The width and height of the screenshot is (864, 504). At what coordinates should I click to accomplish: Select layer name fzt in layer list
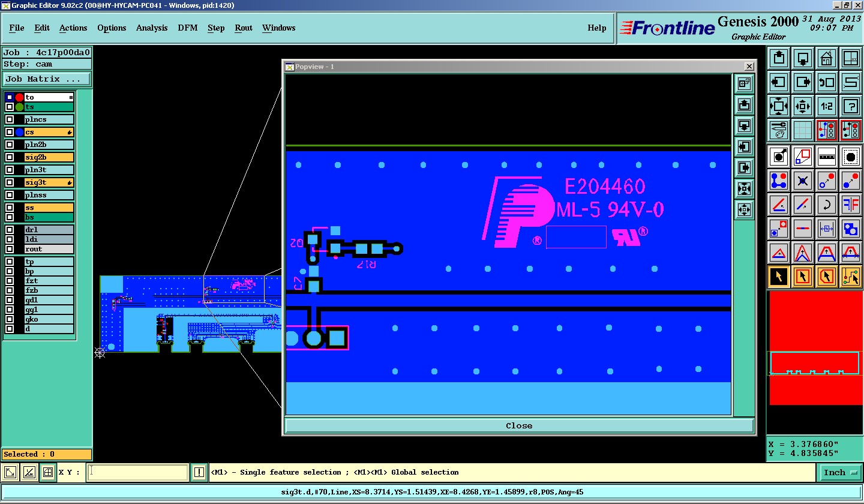point(49,281)
